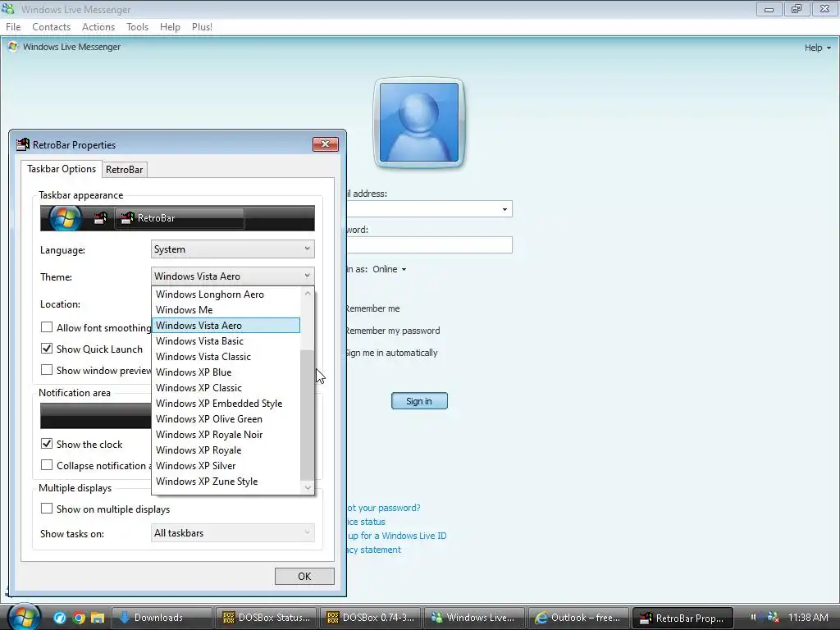Expand the e-mail address dropdown arrow
This screenshot has width=840, height=630.
pyautogui.click(x=504, y=209)
